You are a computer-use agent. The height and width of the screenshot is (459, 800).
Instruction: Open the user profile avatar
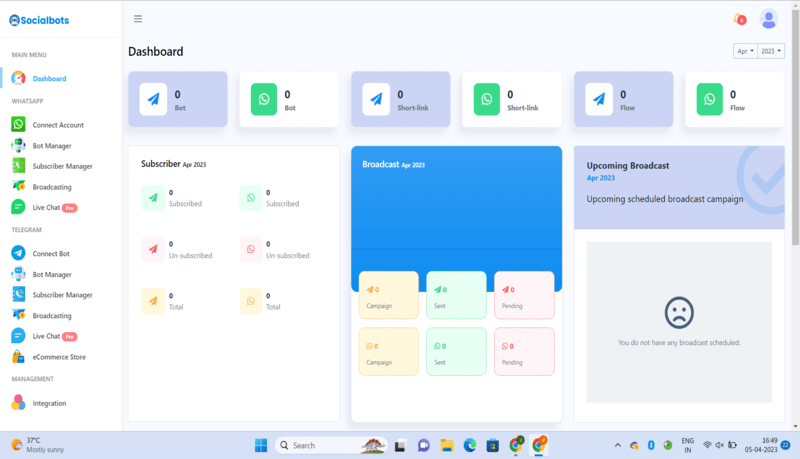coord(768,19)
